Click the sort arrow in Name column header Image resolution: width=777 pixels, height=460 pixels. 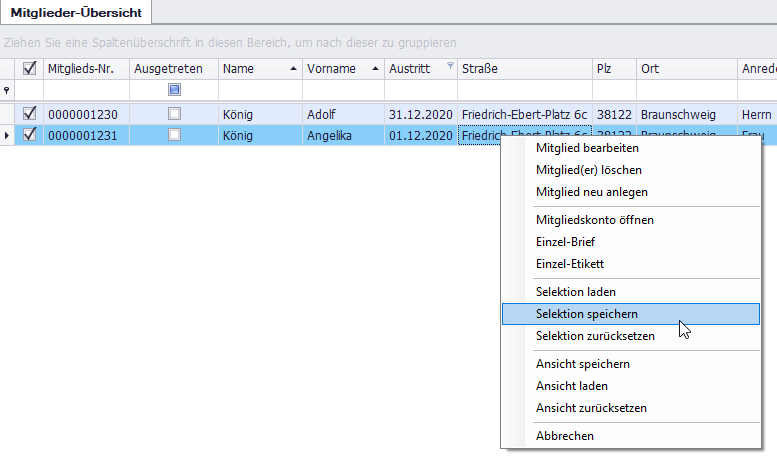pyautogui.click(x=293, y=69)
